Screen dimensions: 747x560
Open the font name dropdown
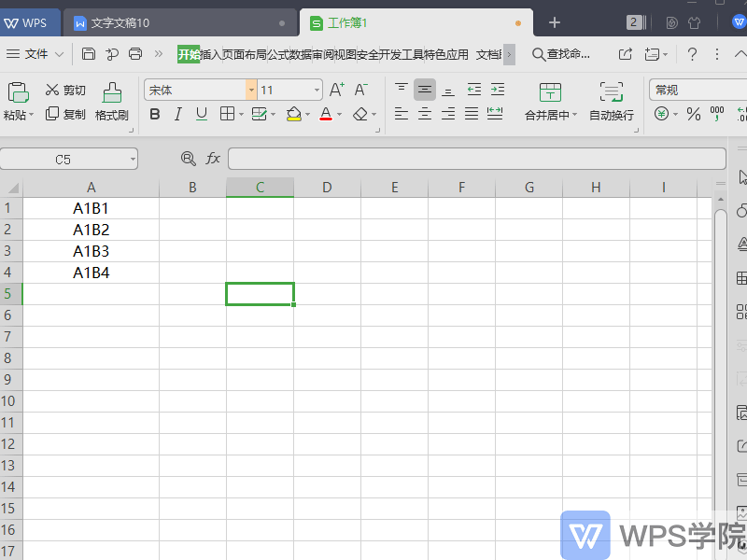pos(250,90)
